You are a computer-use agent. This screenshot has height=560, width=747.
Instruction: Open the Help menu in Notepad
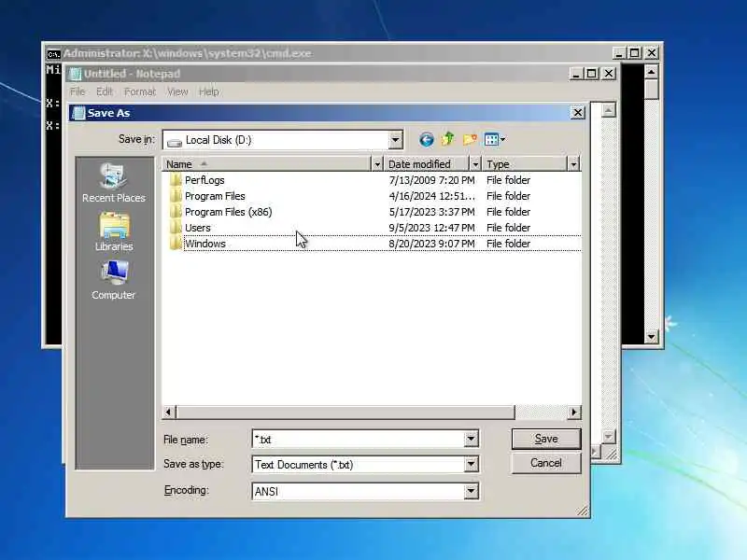click(x=208, y=91)
